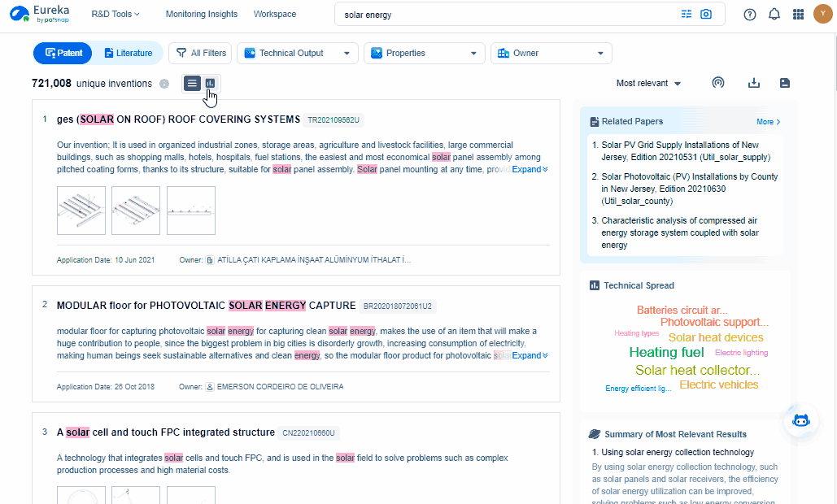Viewport: 837px width, 504px height.
Task: Open second drawing thumbnail of result 1
Action: click(136, 210)
